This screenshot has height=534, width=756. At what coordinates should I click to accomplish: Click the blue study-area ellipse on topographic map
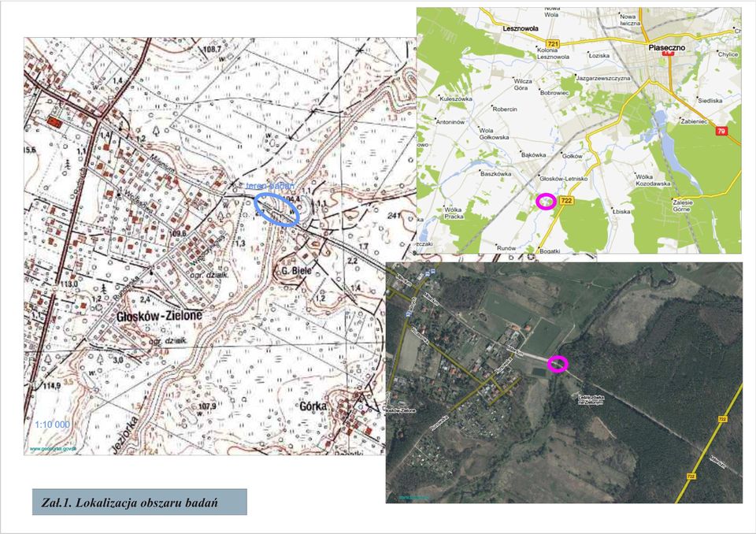click(276, 210)
